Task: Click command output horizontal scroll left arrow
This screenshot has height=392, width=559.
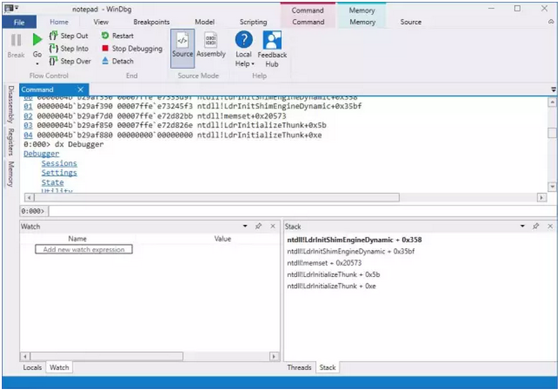Action: (29, 197)
